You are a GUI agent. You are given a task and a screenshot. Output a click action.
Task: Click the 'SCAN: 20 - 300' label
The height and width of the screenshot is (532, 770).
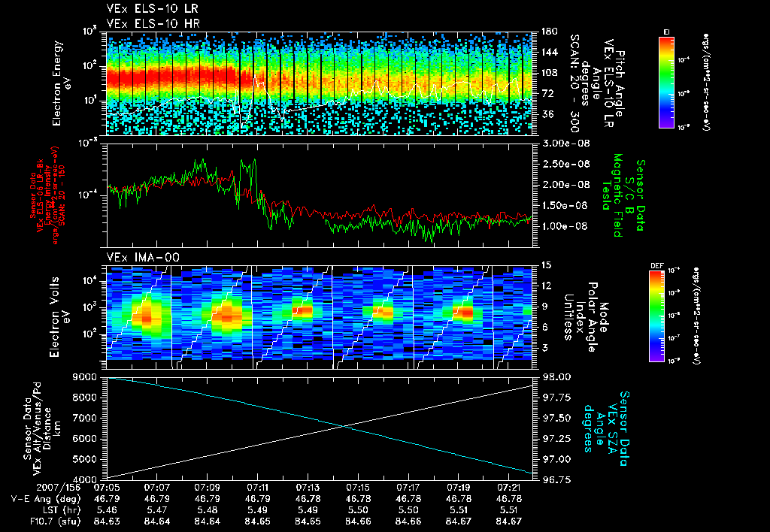pyautogui.click(x=574, y=83)
